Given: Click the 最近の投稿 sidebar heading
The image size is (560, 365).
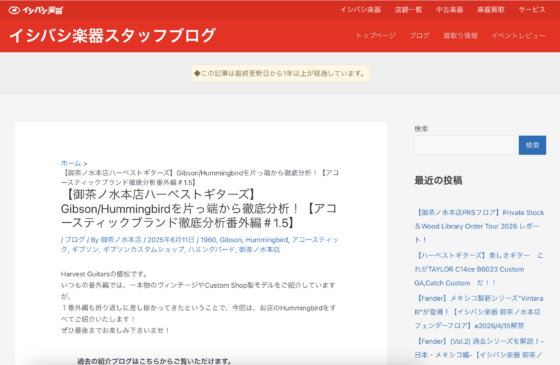Looking at the screenshot, I should (438, 180).
